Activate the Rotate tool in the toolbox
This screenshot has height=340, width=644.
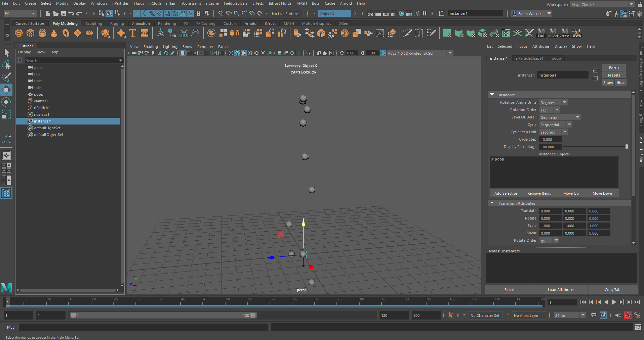click(x=6, y=102)
